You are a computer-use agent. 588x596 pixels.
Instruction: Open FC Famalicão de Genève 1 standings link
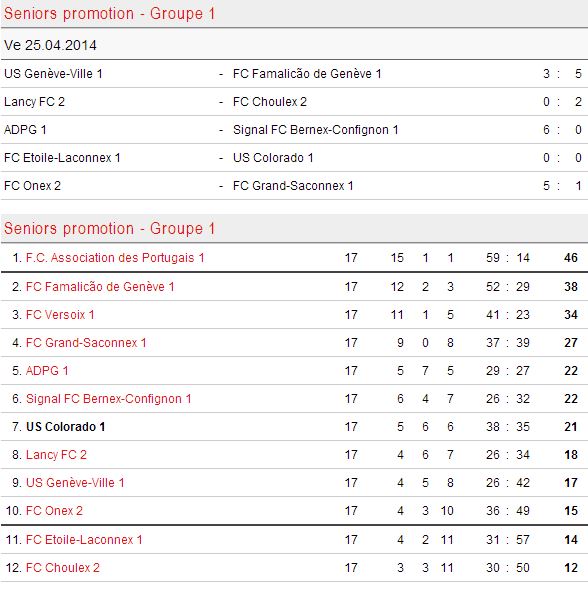click(x=100, y=287)
